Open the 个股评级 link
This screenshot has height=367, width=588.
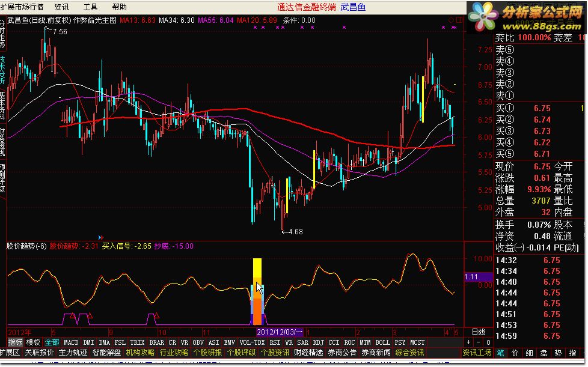[x=241, y=353]
